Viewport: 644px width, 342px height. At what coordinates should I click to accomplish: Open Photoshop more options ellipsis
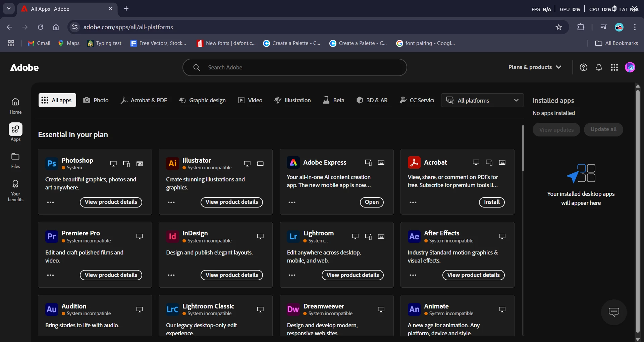tap(51, 202)
